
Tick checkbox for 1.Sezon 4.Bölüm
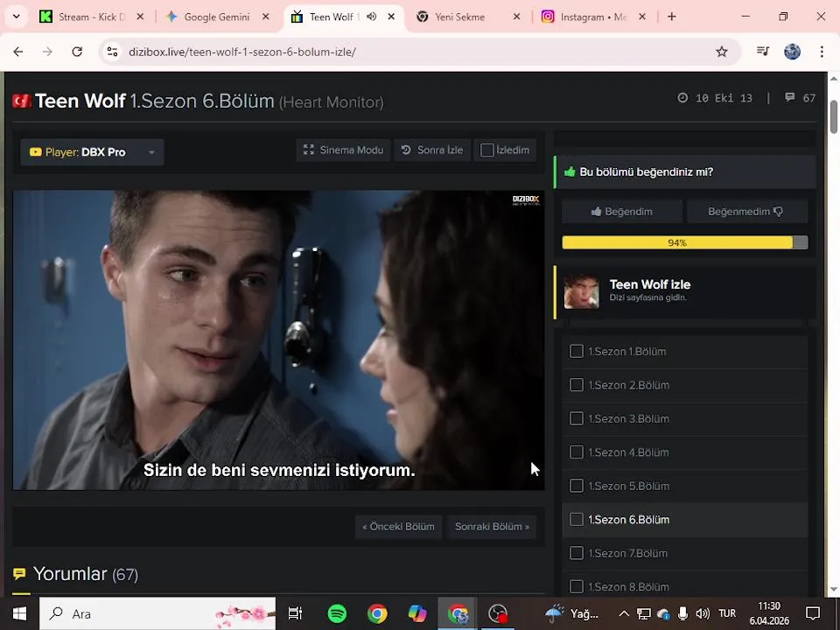coord(577,452)
